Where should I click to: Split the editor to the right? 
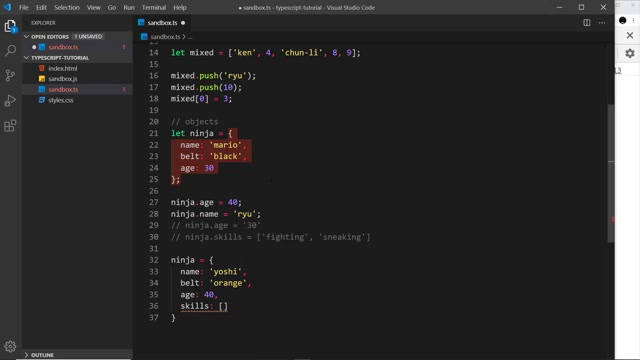587,23
